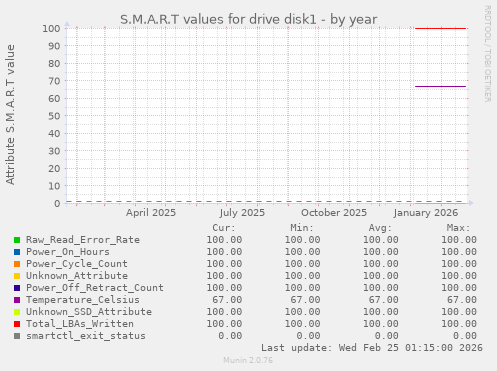Click the Power_Cycle_Count legend label
The width and height of the screenshot is (497, 371).
pos(77,264)
